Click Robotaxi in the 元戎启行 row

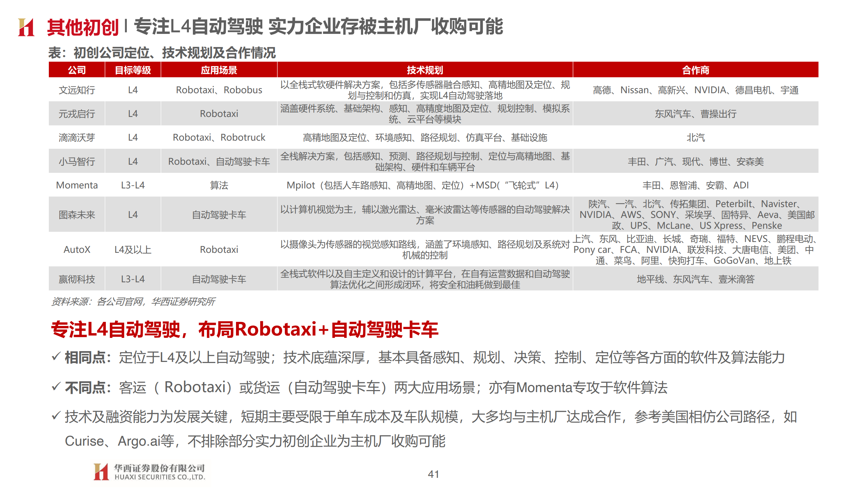click(219, 114)
